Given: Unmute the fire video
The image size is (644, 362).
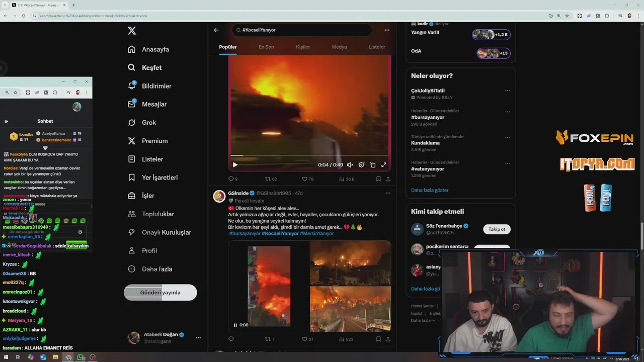Looking at the screenshot, I should (350, 165).
